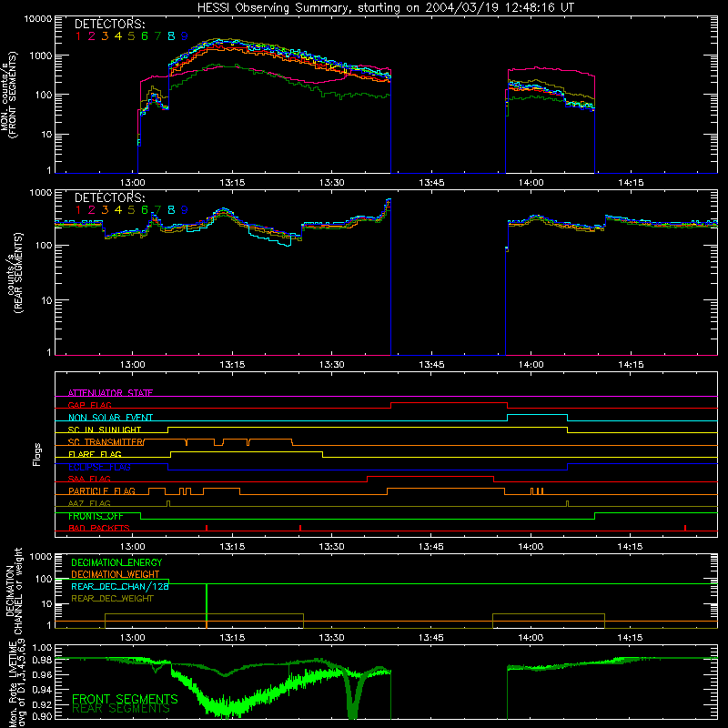Select detector 2 in front segments legend
This screenshot has width=728, height=728.
point(92,36)
